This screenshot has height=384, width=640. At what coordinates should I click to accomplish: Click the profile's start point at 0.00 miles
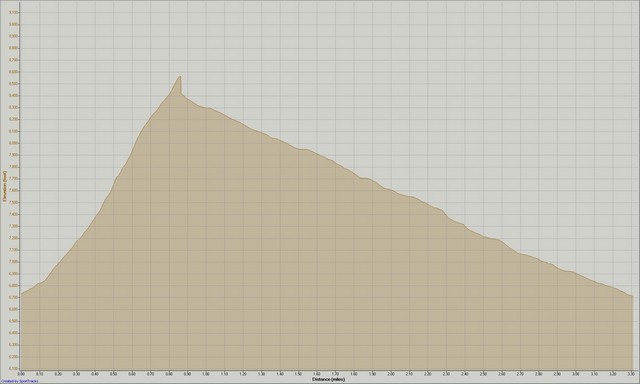[22, 293]
